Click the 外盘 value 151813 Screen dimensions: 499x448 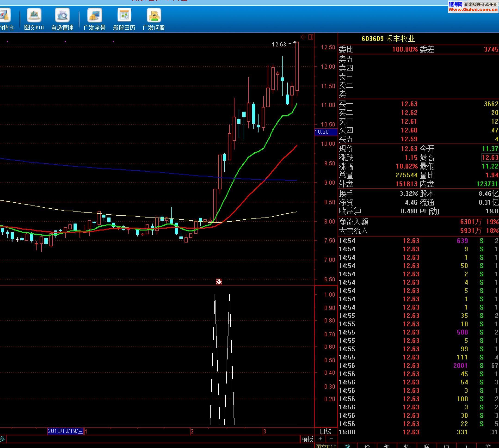(x=407, y=184)
